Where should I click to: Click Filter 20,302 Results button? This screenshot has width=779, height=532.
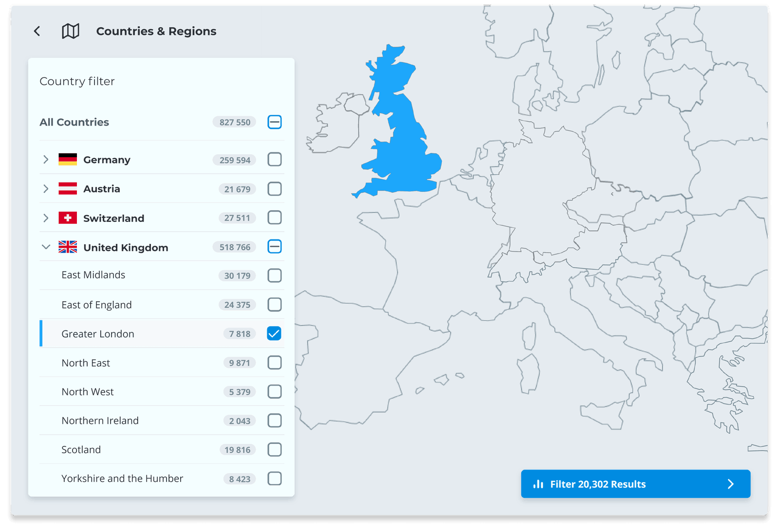point(635,484)
